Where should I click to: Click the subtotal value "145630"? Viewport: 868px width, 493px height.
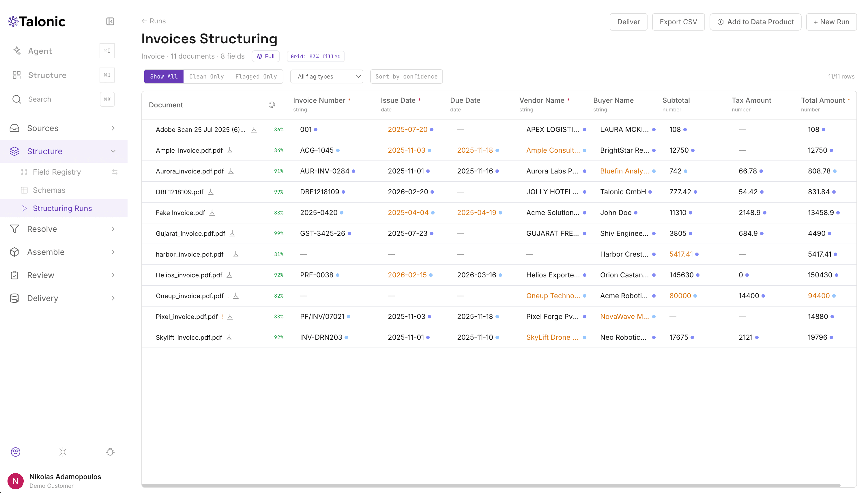pos(681,274)
